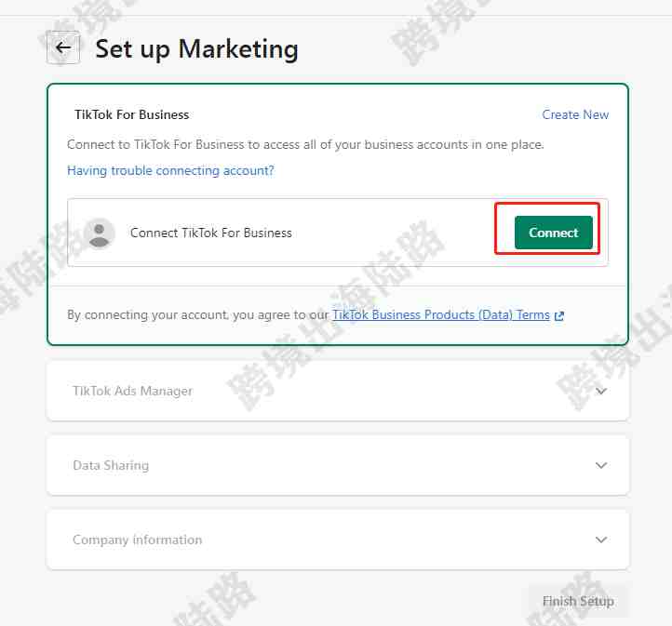The image size is (672, 626).
Task: Open Having trouble connecting account link
Action: (x=170, y=170)
